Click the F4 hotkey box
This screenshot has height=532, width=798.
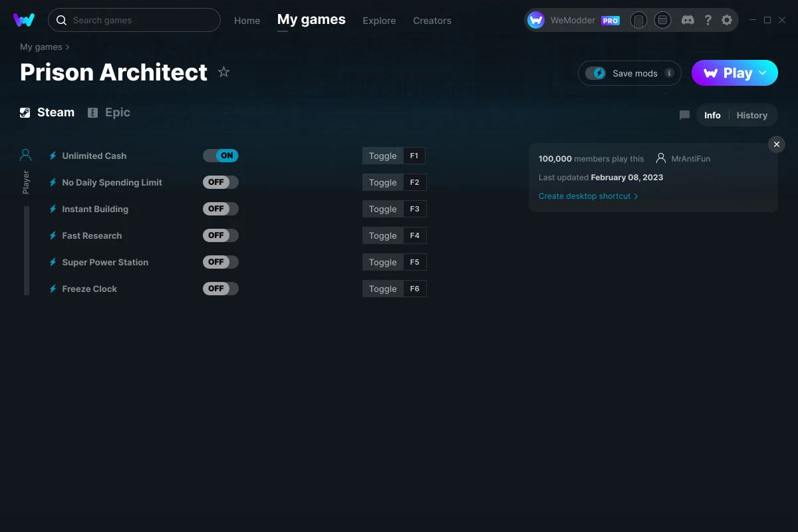415,235
